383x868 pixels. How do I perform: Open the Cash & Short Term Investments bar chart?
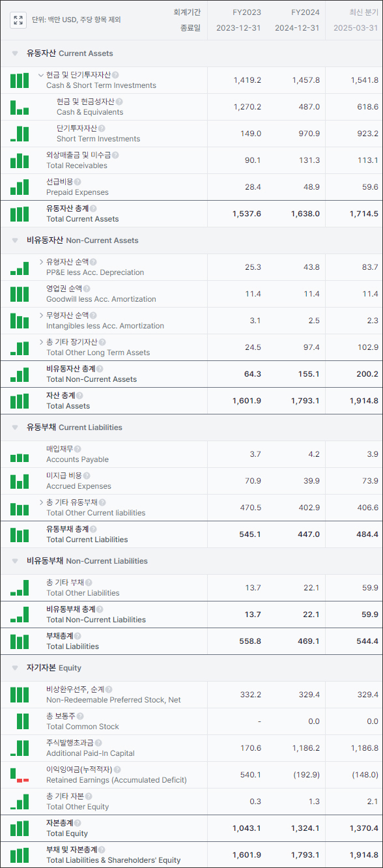(20, 80)
